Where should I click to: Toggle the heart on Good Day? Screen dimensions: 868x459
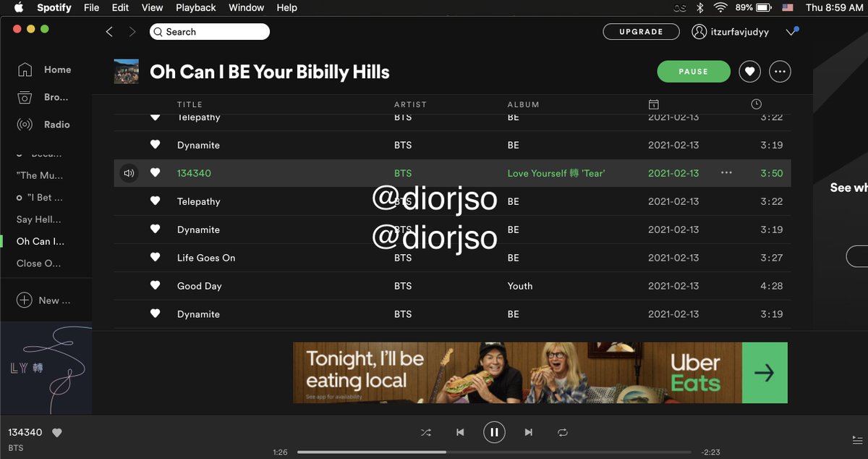pyautogui.click(x=155, y=286)
